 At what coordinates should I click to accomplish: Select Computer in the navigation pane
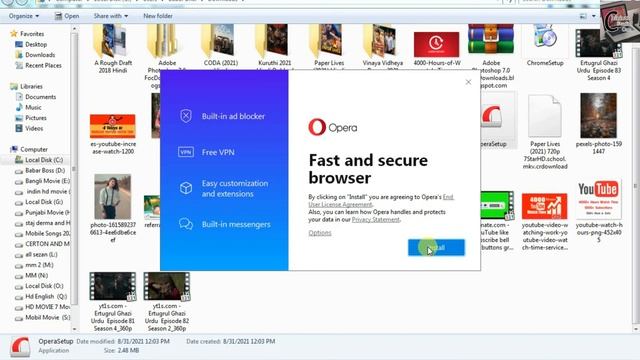(29, 149)
